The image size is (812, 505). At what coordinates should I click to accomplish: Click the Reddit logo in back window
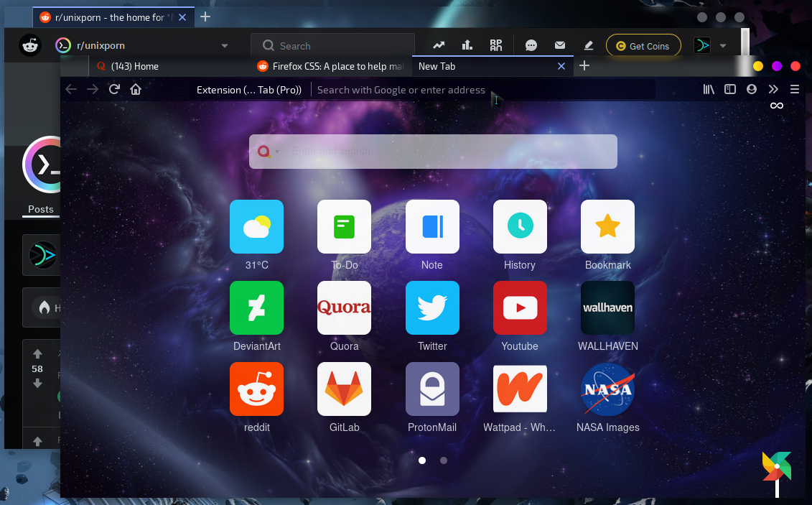tap(30, 45)
